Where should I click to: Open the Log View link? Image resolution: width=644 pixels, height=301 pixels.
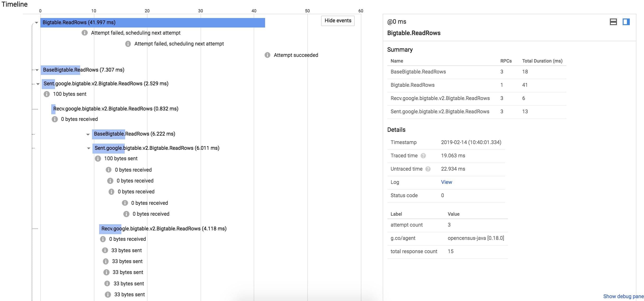tap(446, 182)
